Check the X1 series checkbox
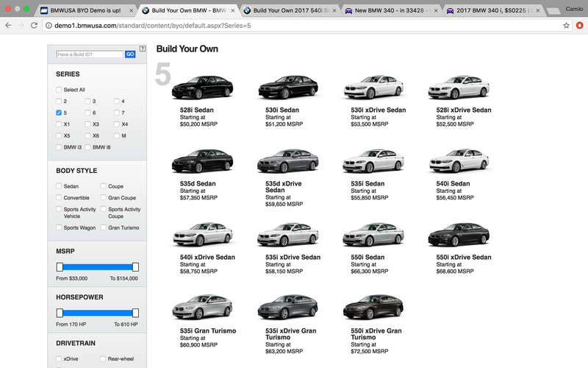The height and width of the screenshot is (368, 588). 59,124
